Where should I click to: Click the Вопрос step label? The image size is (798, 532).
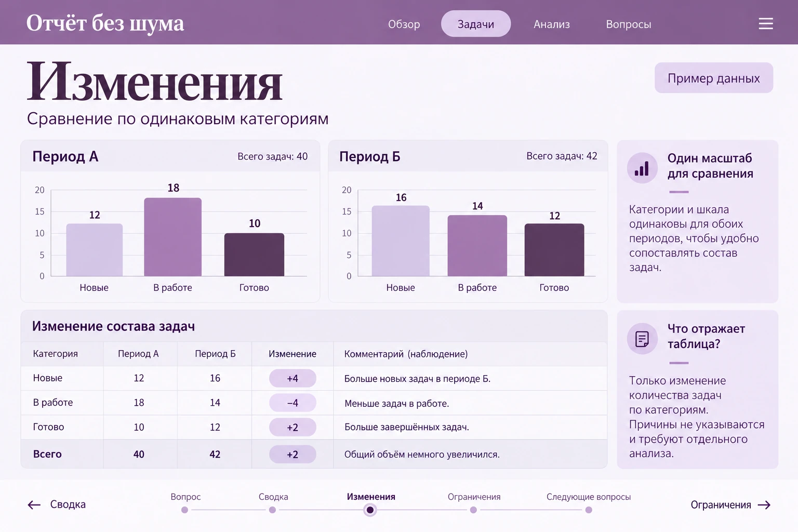(x=185, y=497)
